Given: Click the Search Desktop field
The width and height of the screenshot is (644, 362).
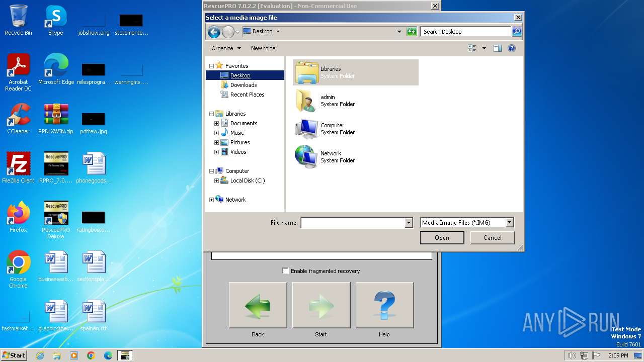Looking at the screenshot, I should [466, 32].
